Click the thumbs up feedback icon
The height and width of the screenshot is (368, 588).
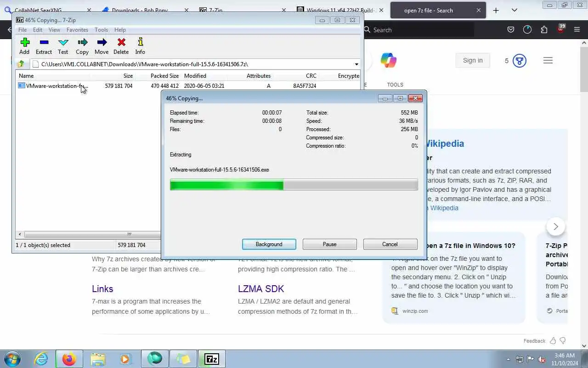tap(553, 341)
